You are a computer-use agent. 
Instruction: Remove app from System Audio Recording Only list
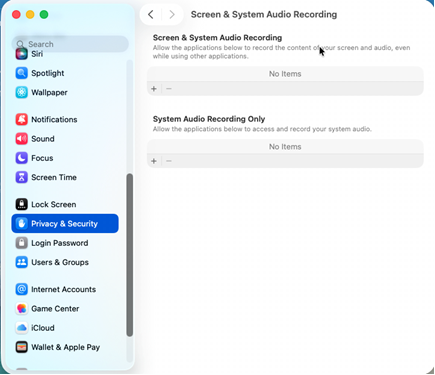pyautogui.click(x=169, y=161)
